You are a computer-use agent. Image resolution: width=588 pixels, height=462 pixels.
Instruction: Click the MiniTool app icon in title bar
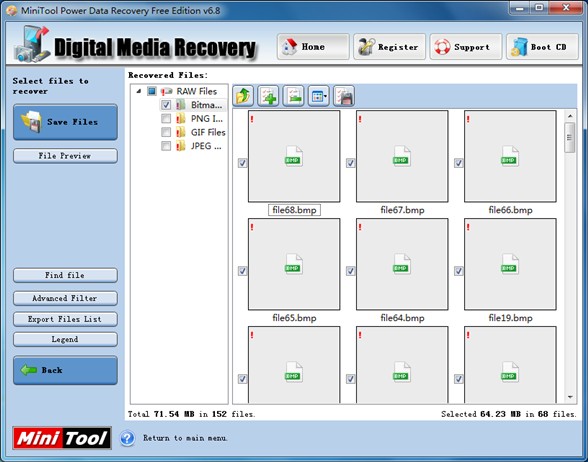tap(11, 10)
